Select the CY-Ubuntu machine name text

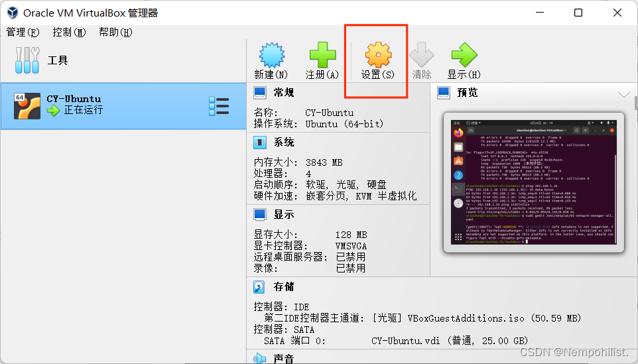(x=74, y=99)
